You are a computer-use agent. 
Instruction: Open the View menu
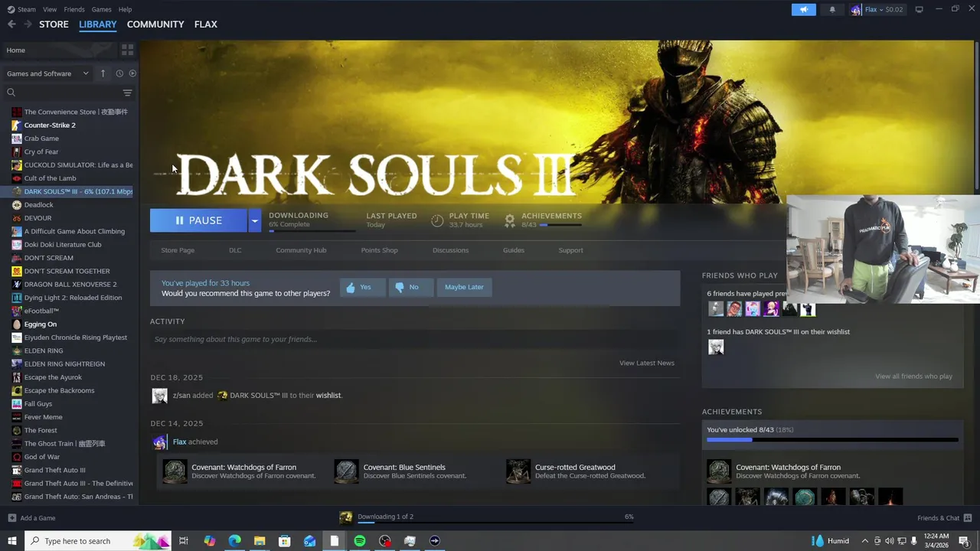(x=50, y=9)
